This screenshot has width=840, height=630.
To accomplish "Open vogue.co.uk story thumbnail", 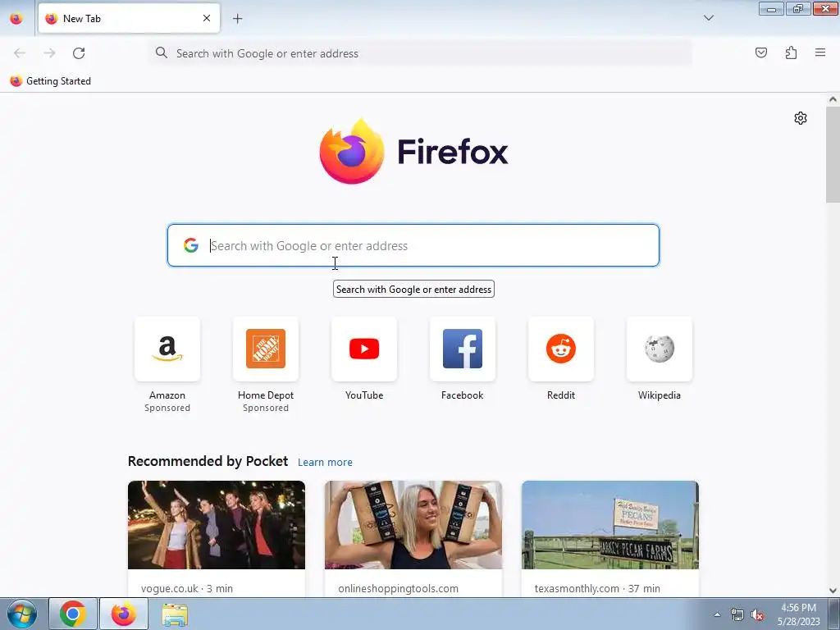I will click(x=217, y=525).
